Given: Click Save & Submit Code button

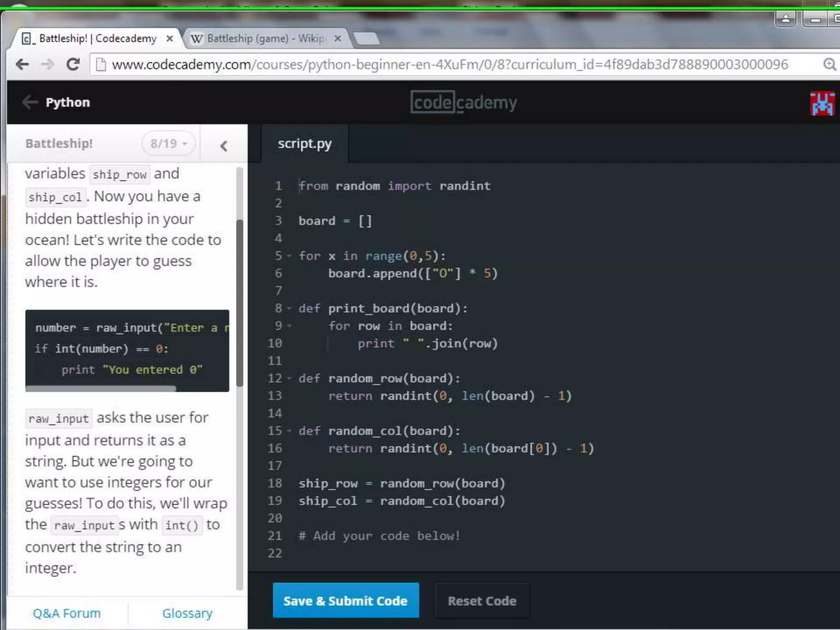Looking at the screenshot, I should coord(345,600).
